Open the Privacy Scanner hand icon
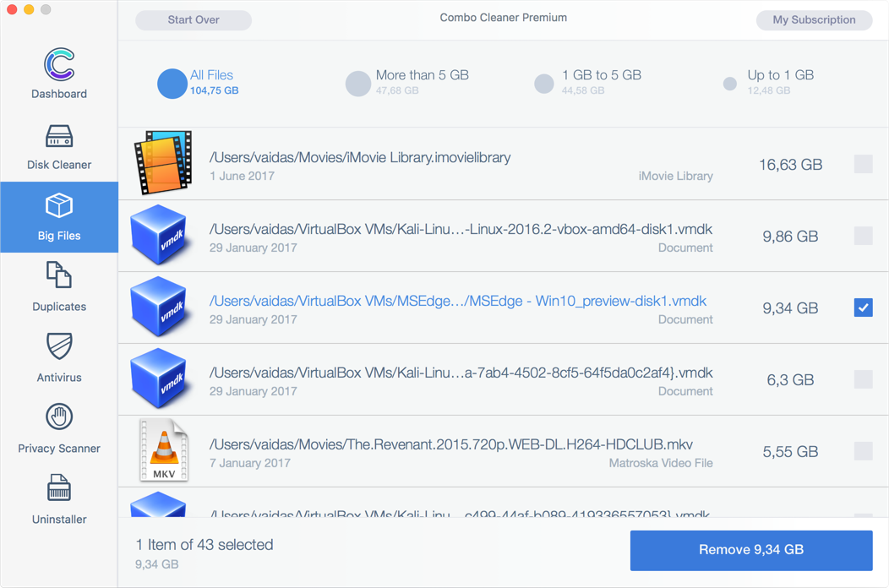Screen dimensions: 889x588 point(59,416)
